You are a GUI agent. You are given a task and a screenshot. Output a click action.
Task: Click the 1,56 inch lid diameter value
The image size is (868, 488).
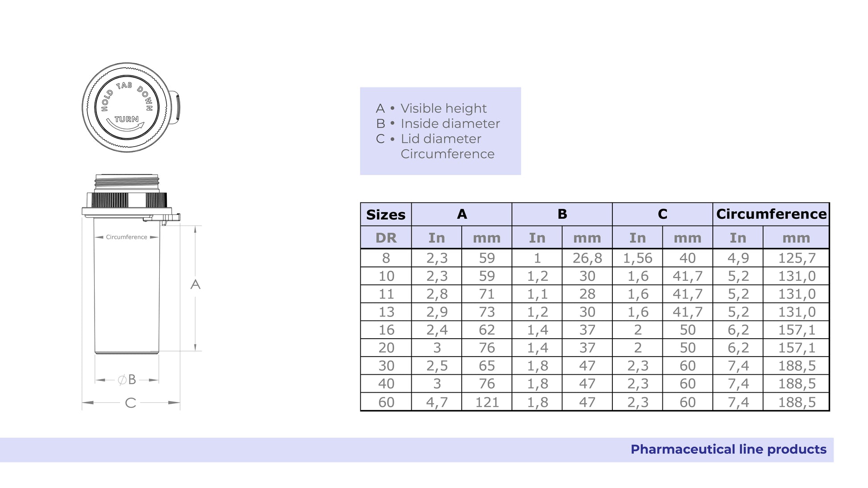(637, 258)
